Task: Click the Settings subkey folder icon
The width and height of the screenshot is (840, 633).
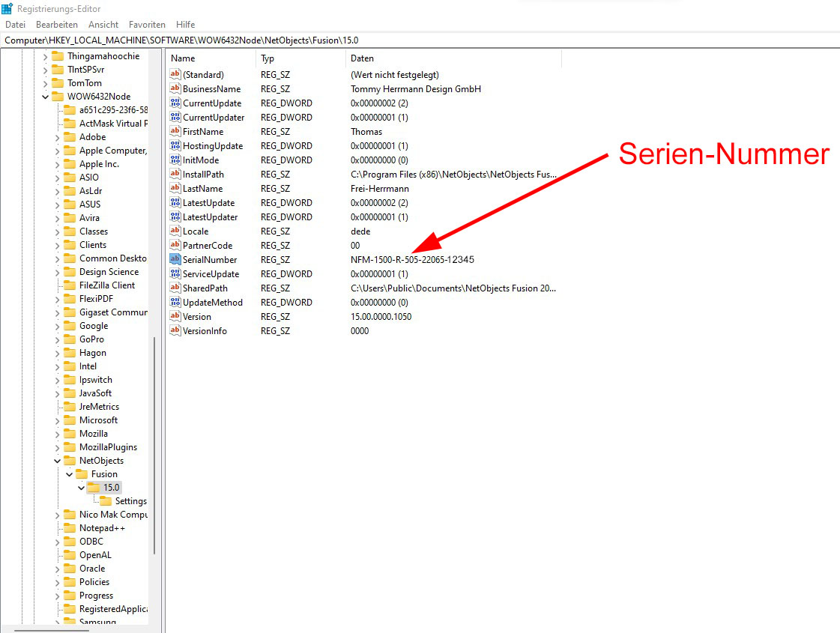Action: click(106, 501)
